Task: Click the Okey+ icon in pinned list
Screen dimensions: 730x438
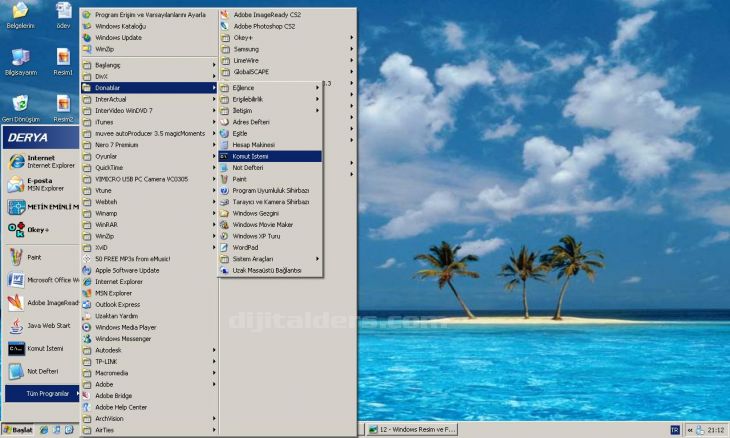Action: click(x=16, y=229)
